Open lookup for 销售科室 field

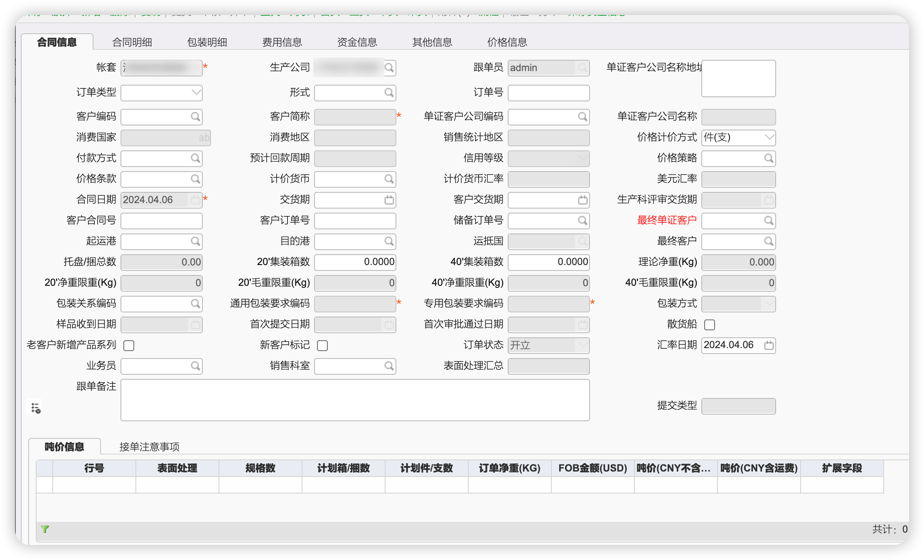(x=389, y=366)
